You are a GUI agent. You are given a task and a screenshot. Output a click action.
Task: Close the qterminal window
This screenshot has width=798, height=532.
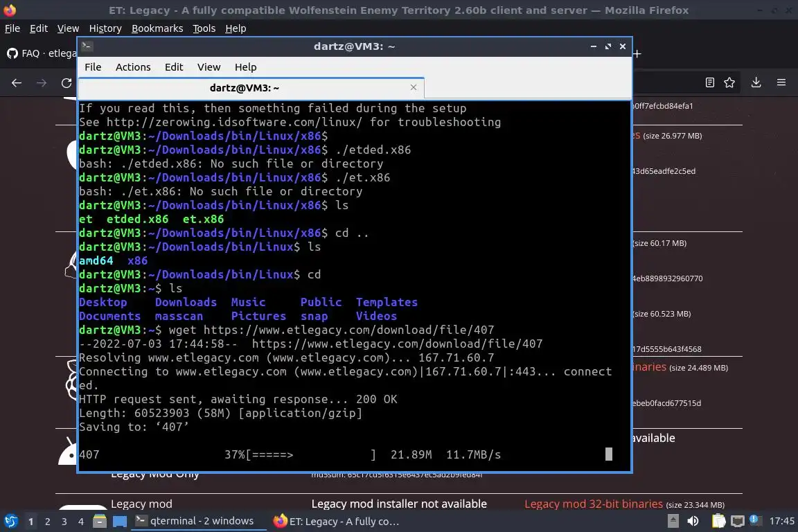[x=623, y=46]
